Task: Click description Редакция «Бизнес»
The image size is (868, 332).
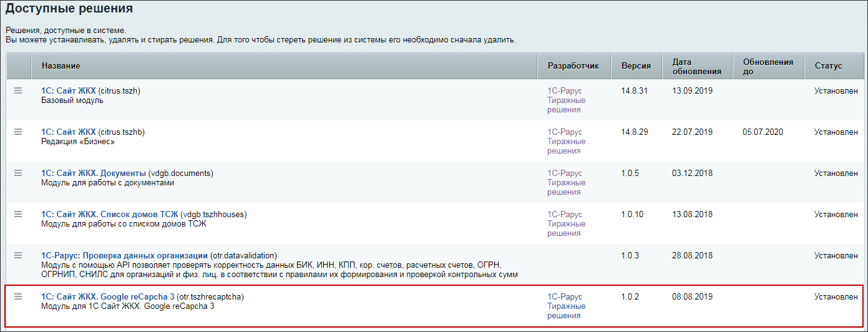Action: [78, 141]
